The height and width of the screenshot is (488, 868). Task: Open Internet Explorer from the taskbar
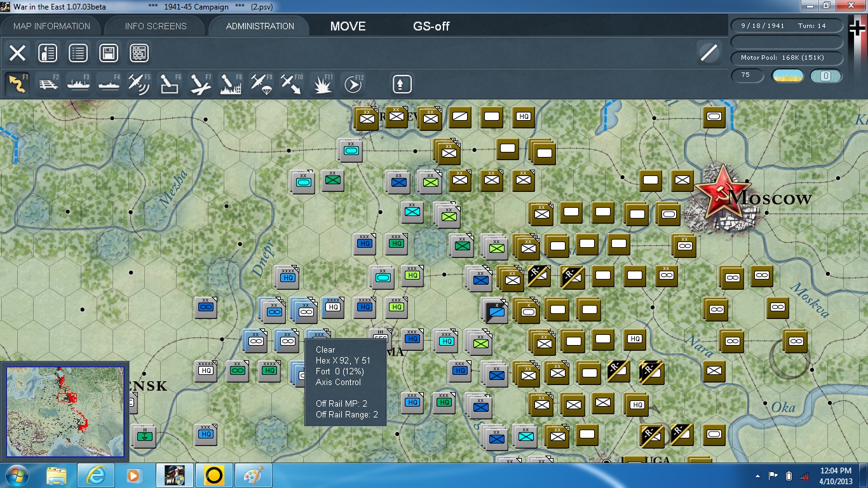pos(95,475)
